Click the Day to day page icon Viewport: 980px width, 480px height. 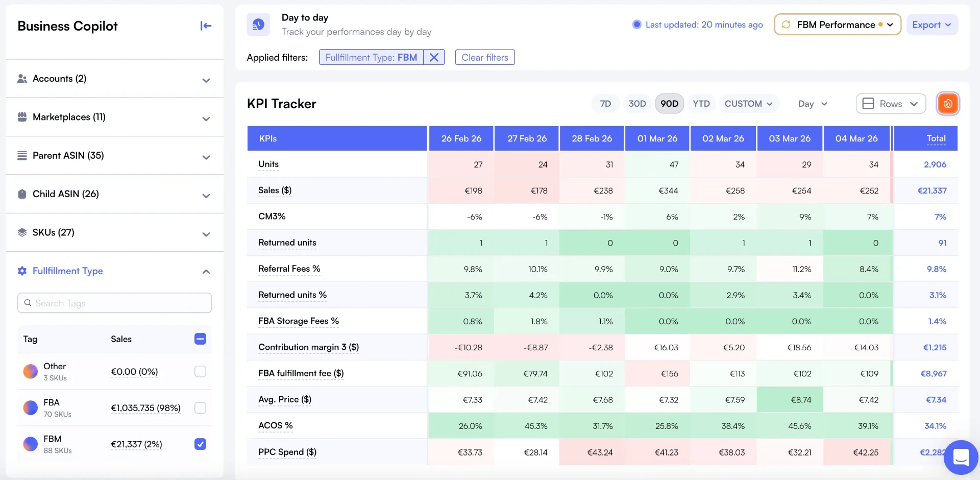[258, 25]
